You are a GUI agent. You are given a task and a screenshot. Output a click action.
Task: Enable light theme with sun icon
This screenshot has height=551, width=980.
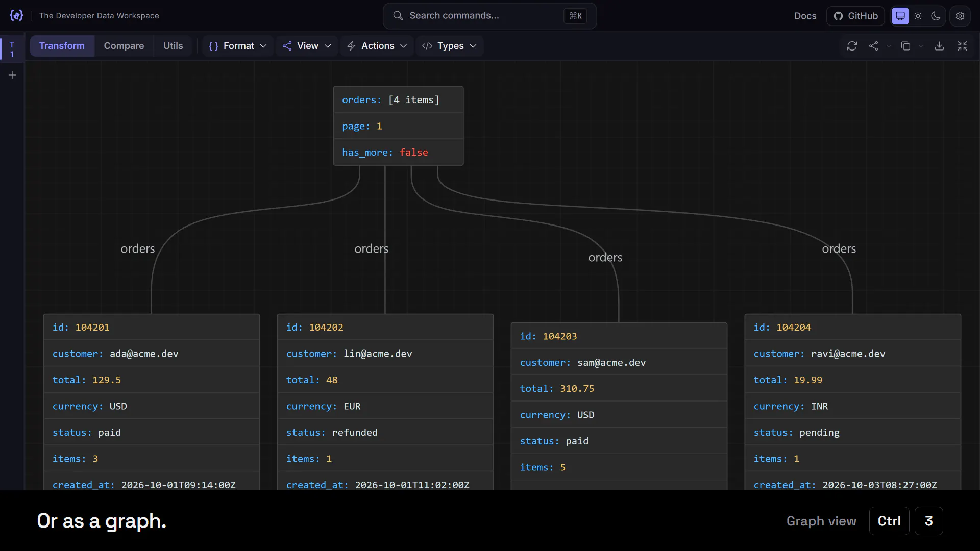pos(918,16)
